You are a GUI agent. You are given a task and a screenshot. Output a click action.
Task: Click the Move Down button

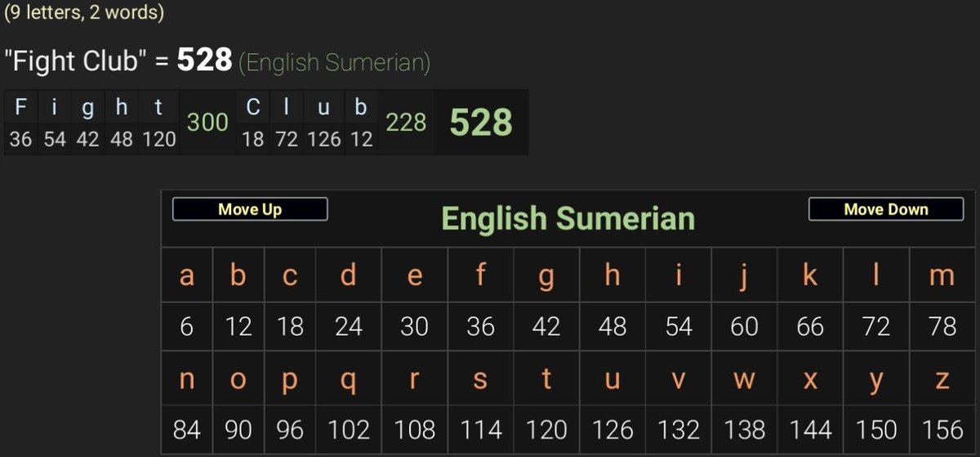(886, 209)
